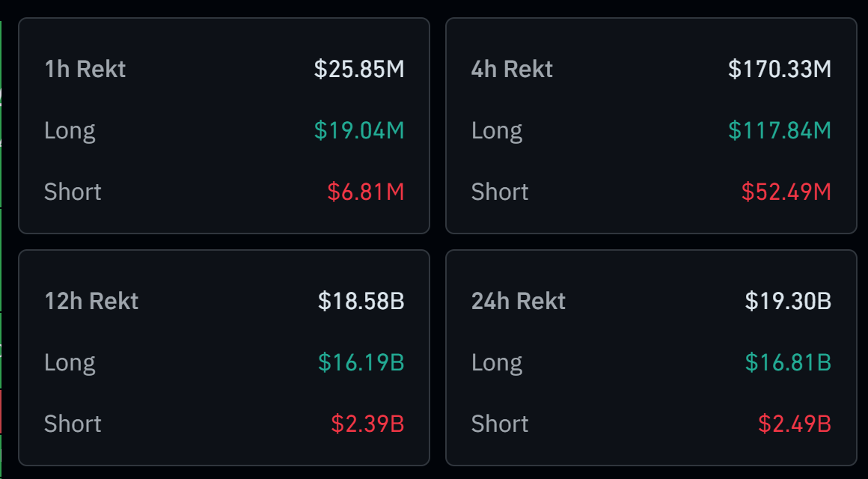Click the $16.19B long liquidation value
This screenshot has height=479, width=868.
tap(361, 363)
